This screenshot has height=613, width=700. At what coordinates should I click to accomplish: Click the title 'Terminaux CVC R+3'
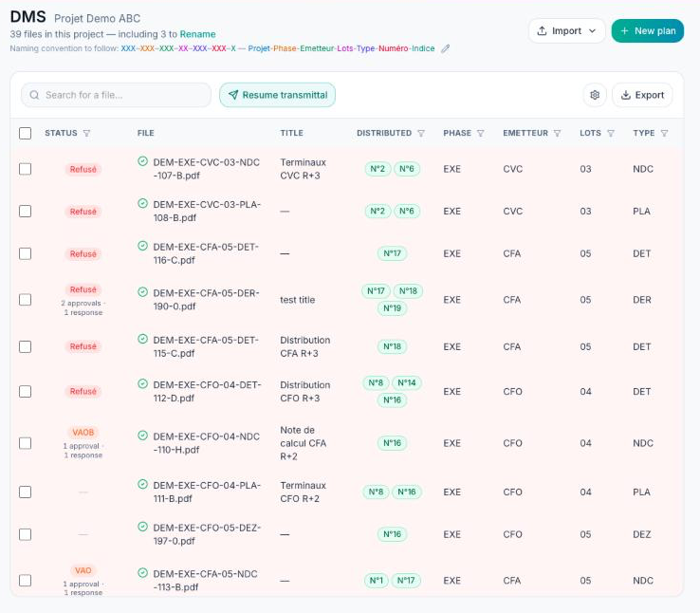[x=303, y=169]
